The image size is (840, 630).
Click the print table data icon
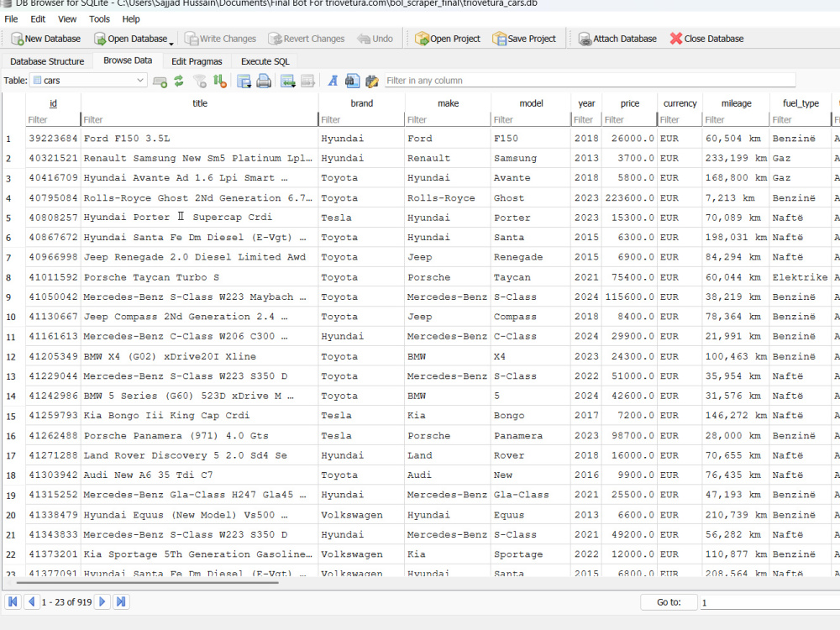tap(264, 81)
